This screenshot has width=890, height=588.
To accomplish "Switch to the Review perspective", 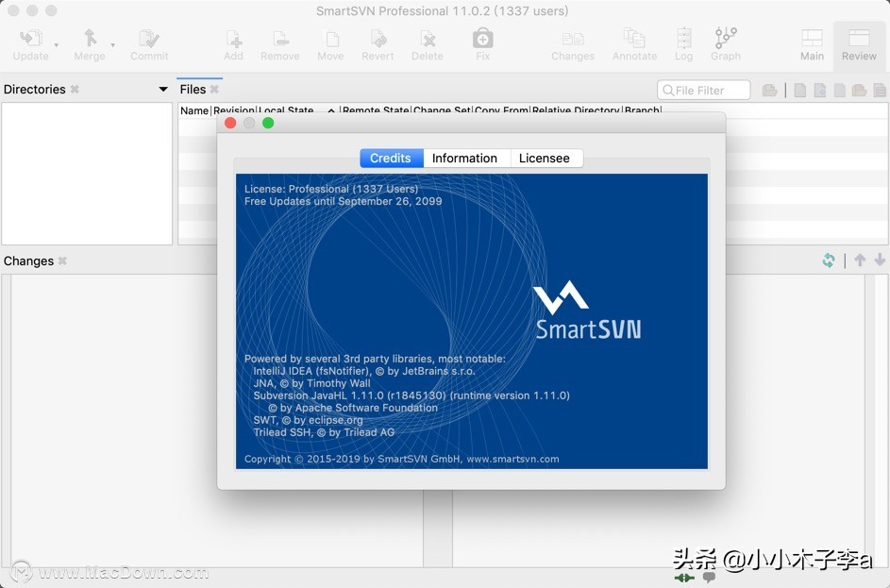I will coord(858,42).
